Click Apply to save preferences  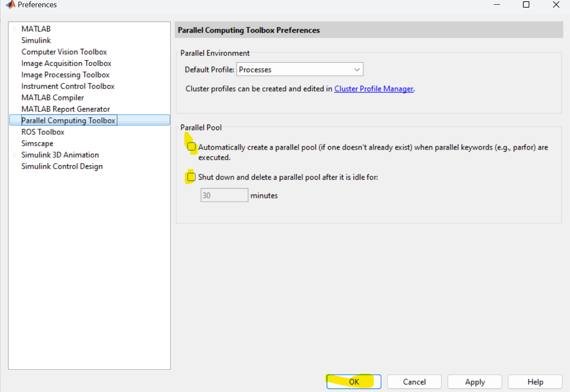pos(475,381)
